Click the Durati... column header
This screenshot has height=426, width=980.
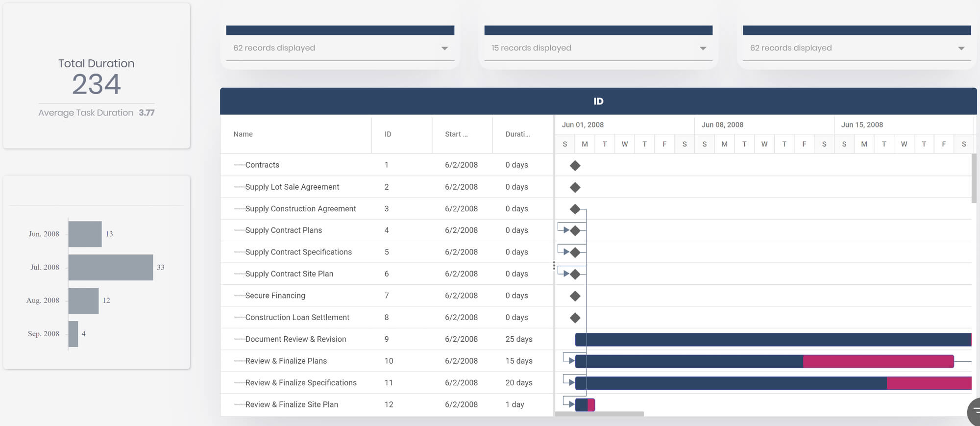(x=517, y=134)
